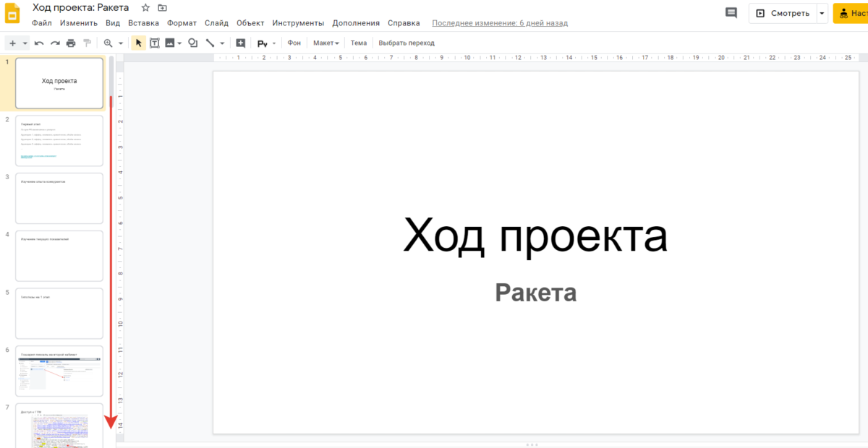Open Слайд menu
The image size is (868, 448).
click(x=216, y=23)
